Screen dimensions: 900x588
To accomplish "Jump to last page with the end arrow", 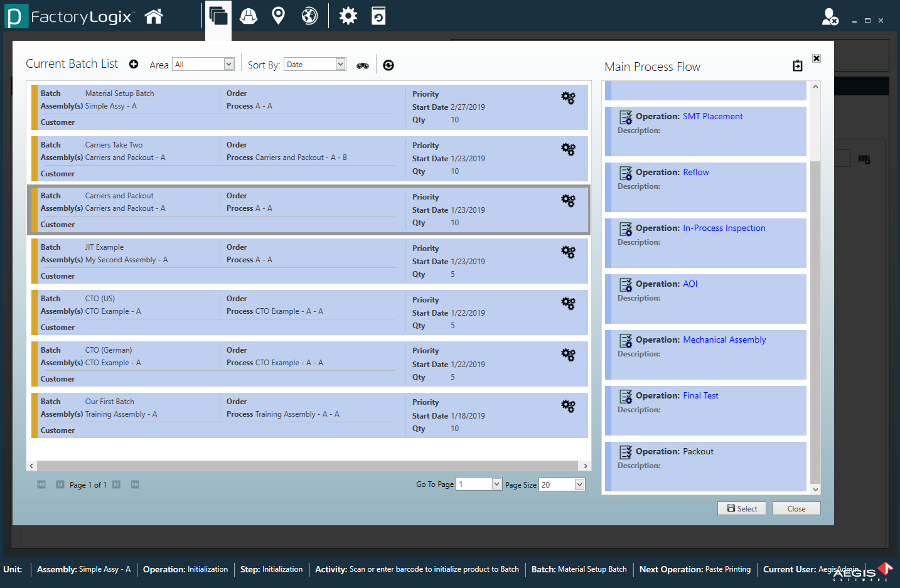I will 135,484.
